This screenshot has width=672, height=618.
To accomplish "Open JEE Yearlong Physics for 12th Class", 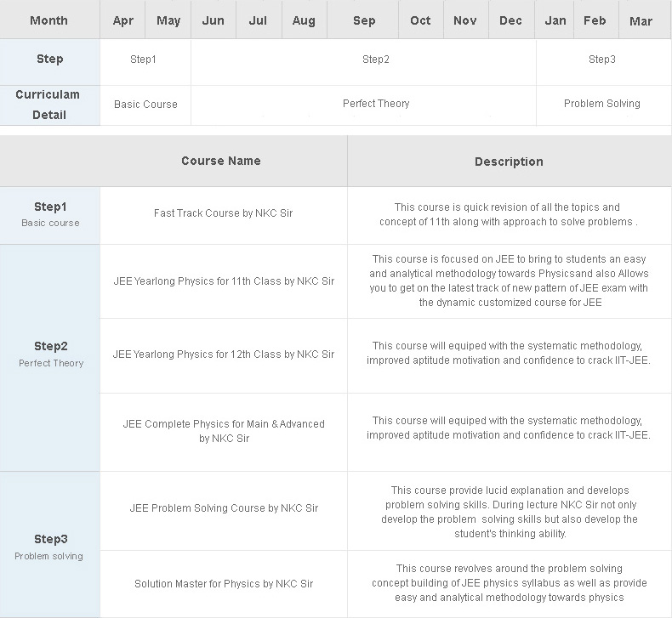I will coord(224,354).
